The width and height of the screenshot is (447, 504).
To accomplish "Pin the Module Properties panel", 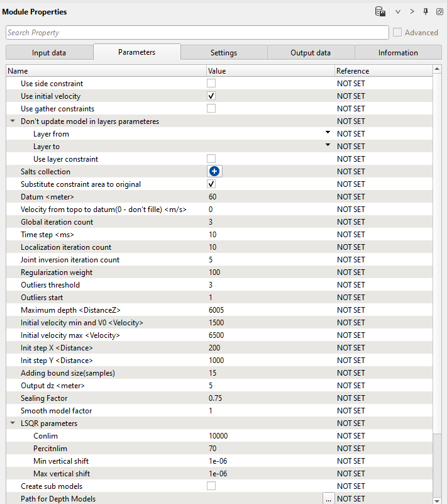I will (426, 11).
